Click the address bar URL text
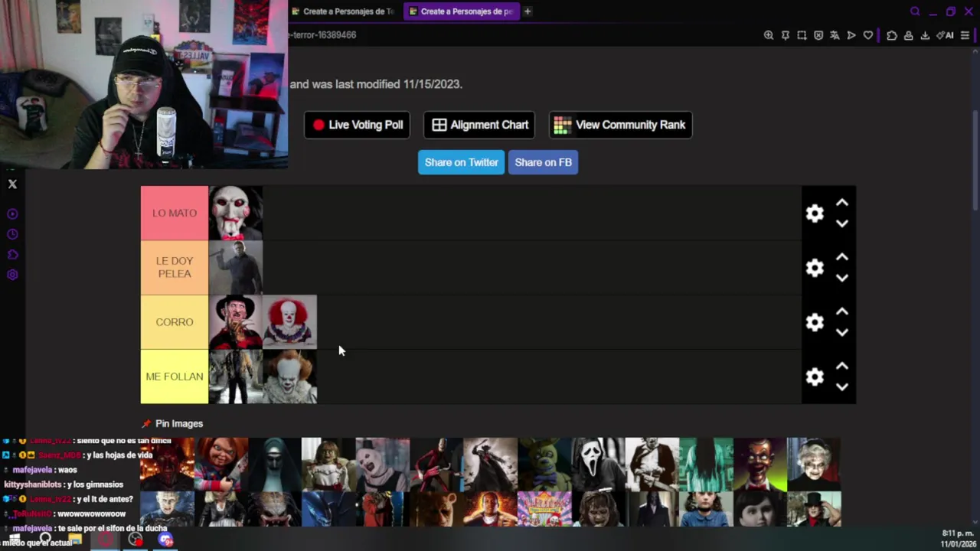Image resolution: width=980 pixels, height=551 pixels. [322, 35]
